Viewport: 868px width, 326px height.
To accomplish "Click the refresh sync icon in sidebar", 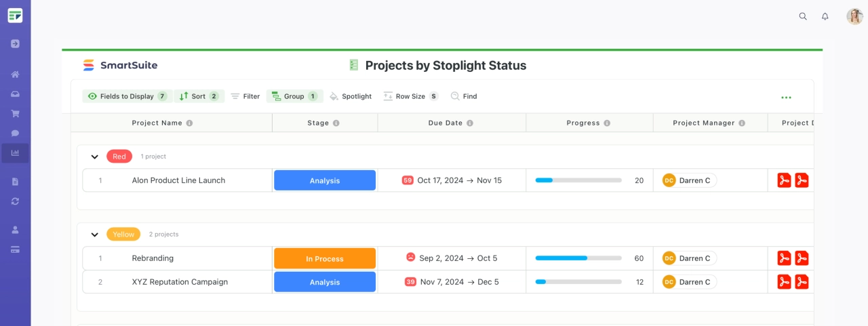I will tap(15, 201).
